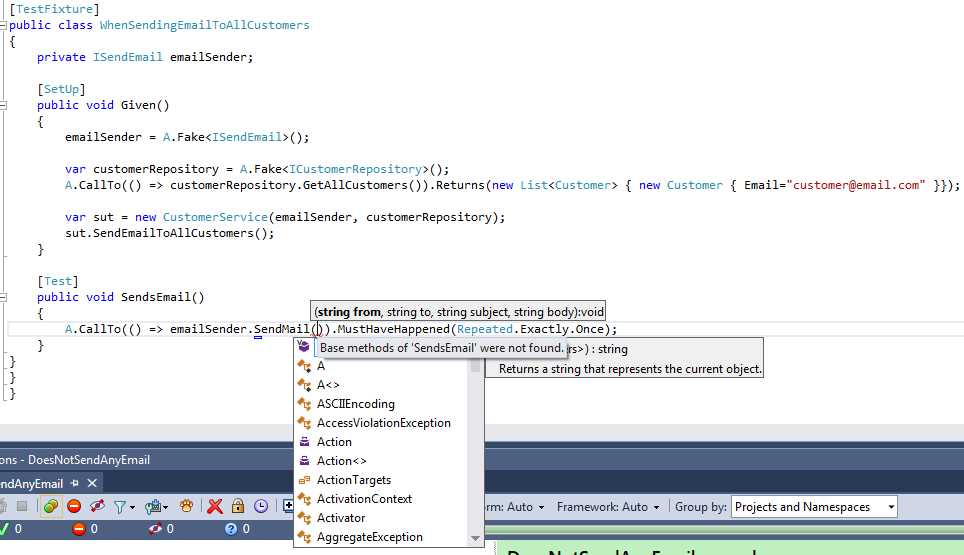Click the clock icon in test toolbar
This screenshot has height=555, width=964.
[261, 506]
